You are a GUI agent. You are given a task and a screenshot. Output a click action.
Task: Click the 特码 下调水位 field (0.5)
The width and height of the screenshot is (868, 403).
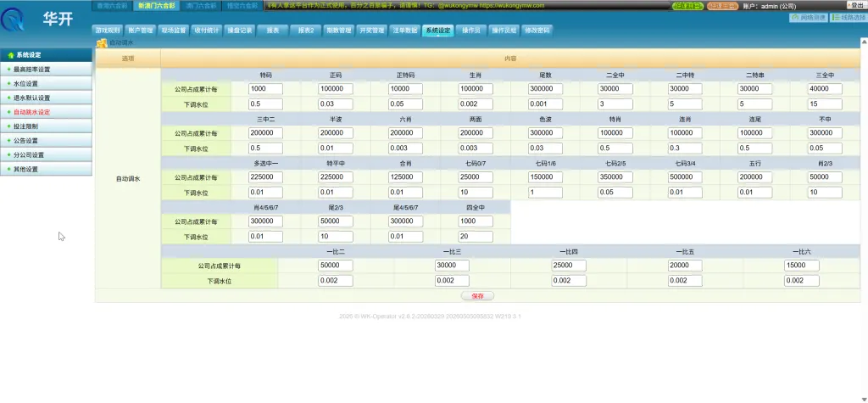pos(265,104)
